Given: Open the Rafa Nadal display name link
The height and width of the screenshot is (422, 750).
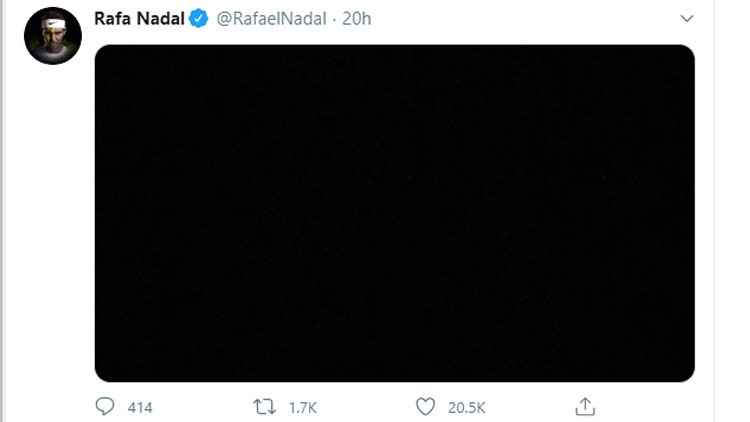Looking at the screenshot, I should coord(138,20).
